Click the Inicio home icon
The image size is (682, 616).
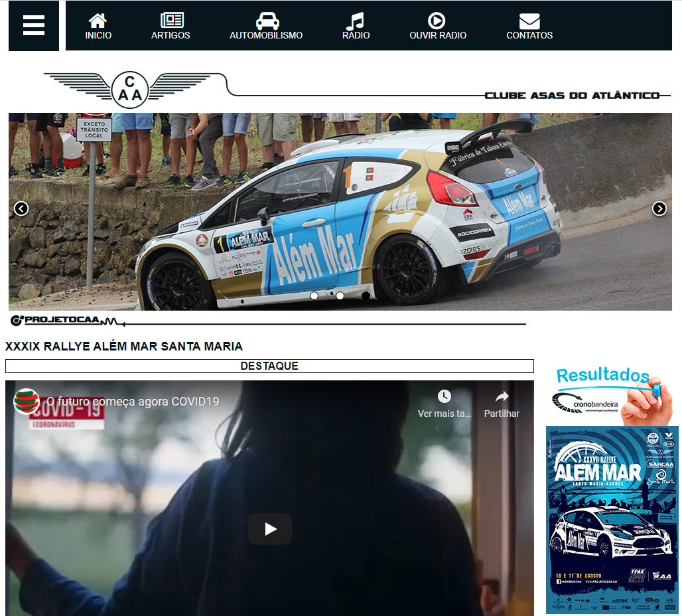pos(98,21)
